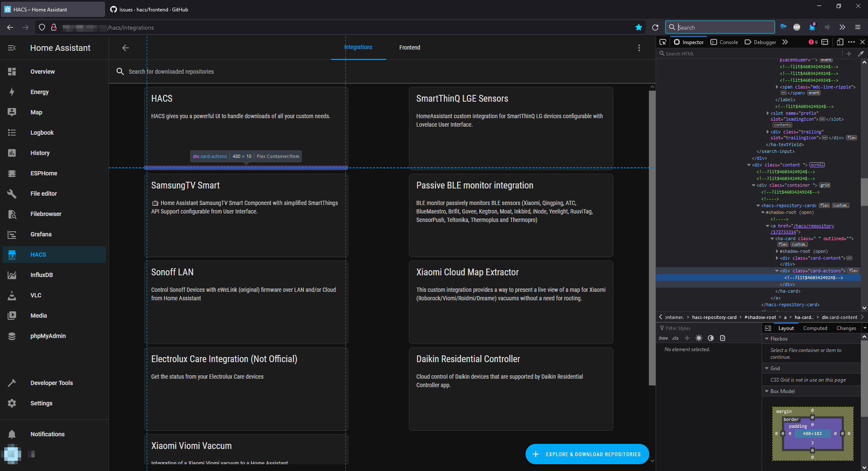
Task: Enable light color scheme simulation
Action: coord(699,338)
